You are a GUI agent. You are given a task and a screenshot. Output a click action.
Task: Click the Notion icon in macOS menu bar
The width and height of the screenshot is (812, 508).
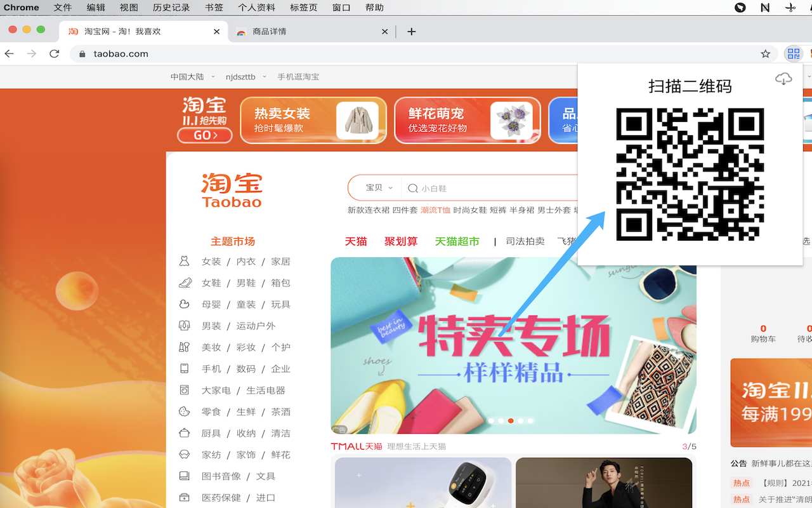[x=765, y=8]
